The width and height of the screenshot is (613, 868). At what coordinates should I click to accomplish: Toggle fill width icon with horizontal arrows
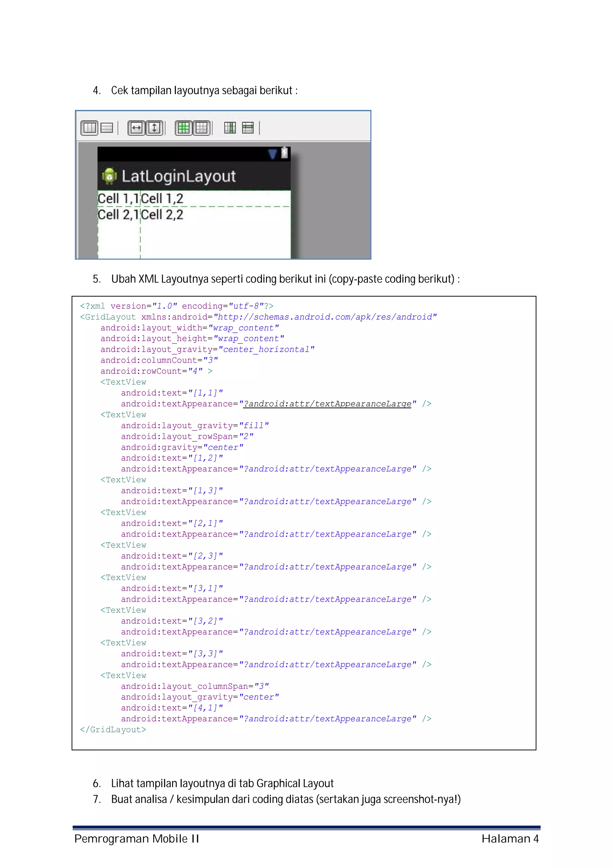[136, 128]
